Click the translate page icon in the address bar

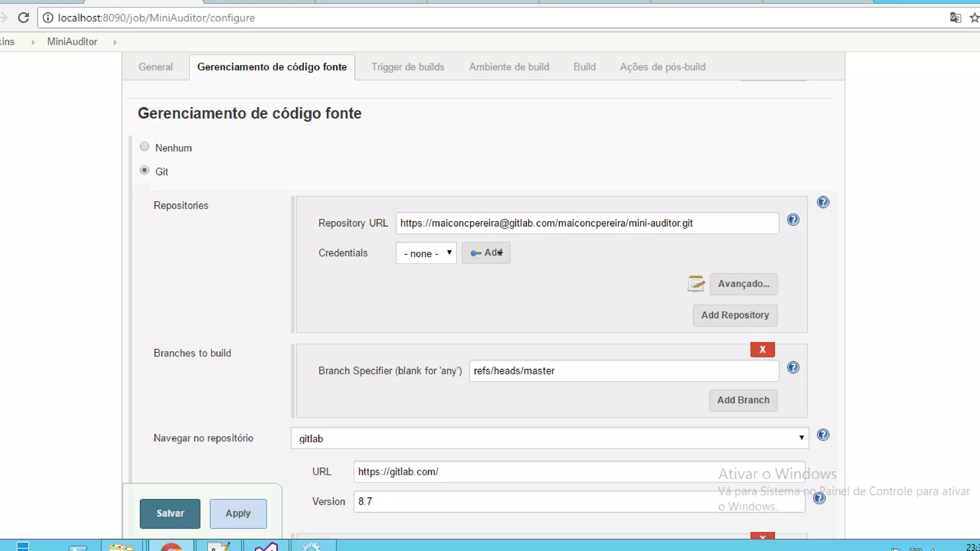pyautogui.click(x=955, y=18)
